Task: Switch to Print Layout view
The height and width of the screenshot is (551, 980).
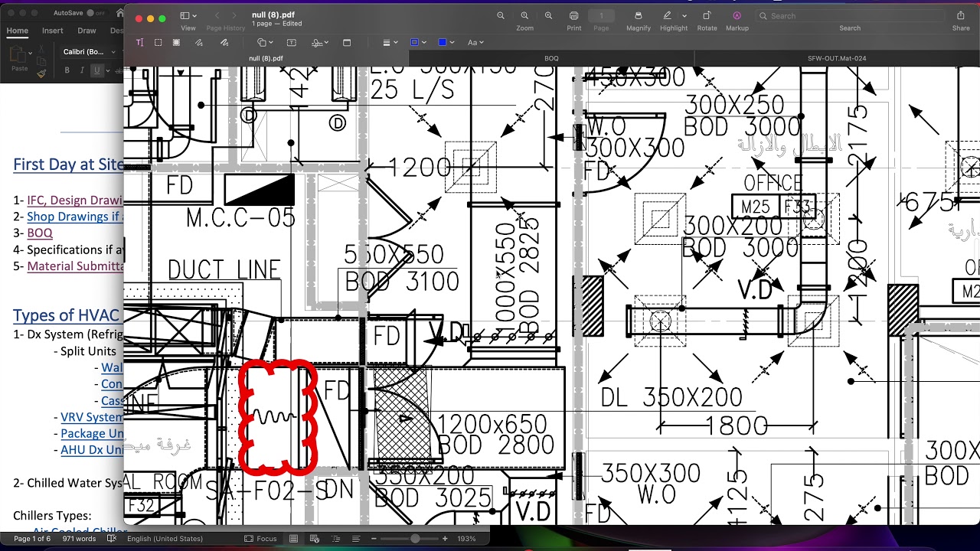Action: tap(293, 539)
